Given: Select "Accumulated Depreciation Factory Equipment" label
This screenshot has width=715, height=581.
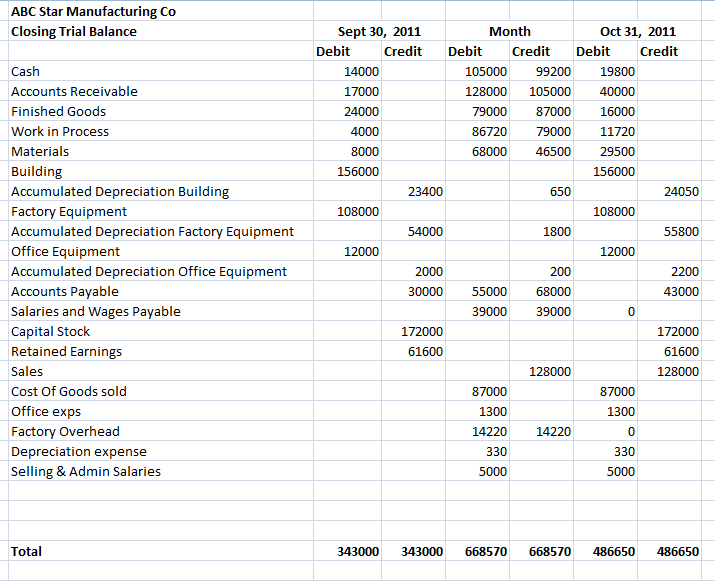Looking at the screenshot, I should pos(152,231).
